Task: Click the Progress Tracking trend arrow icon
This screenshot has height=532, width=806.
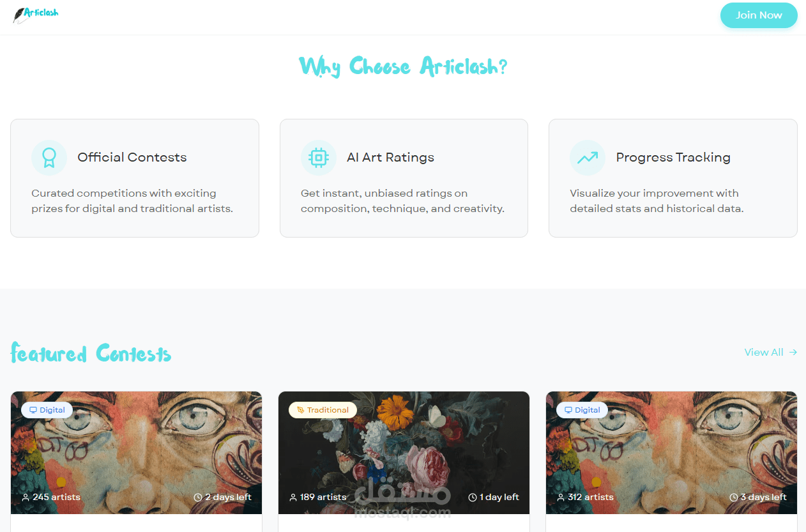Action: click(588, 157)
